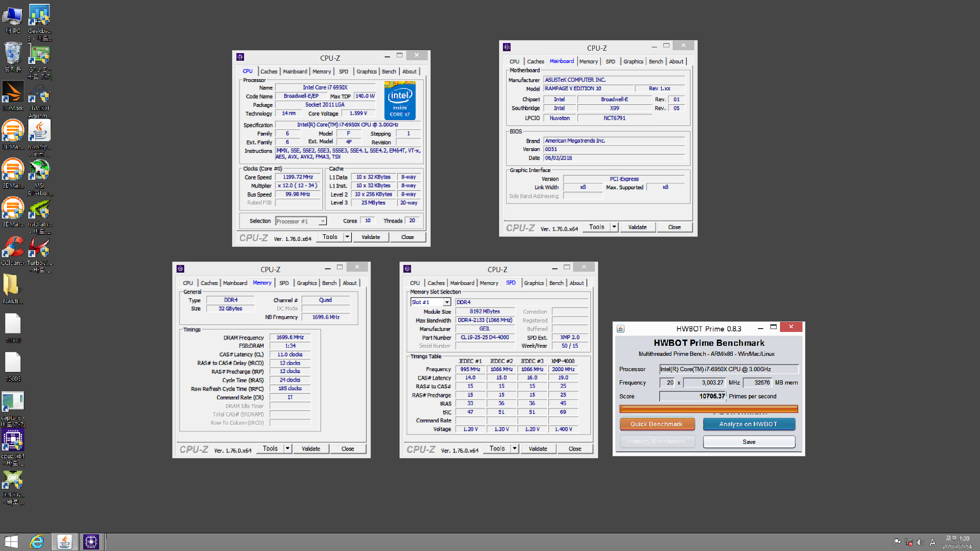Launch the capture shortcut on the desktop

[13, 409]
